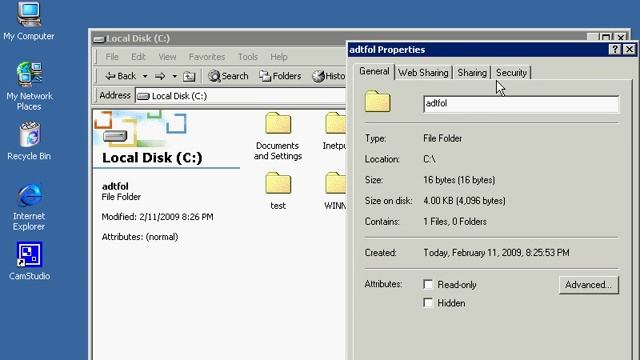Open the View menu

click(167, 57)
